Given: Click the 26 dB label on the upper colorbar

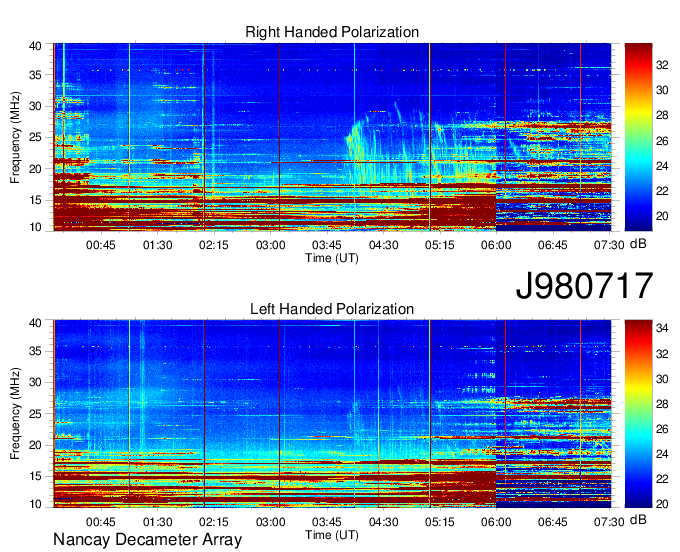Looking at the screenshot, I should (662, 141).
